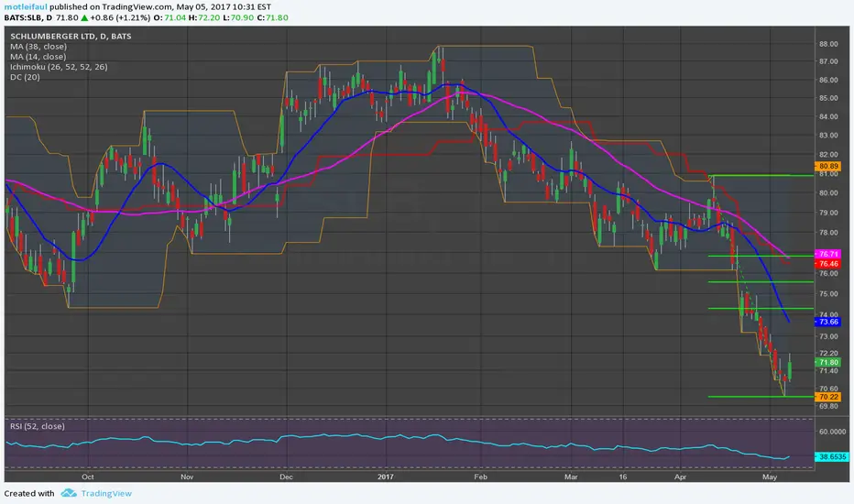Click the Nov label on time axis
This screenshot has height=504, width=854.
point(187,477)
